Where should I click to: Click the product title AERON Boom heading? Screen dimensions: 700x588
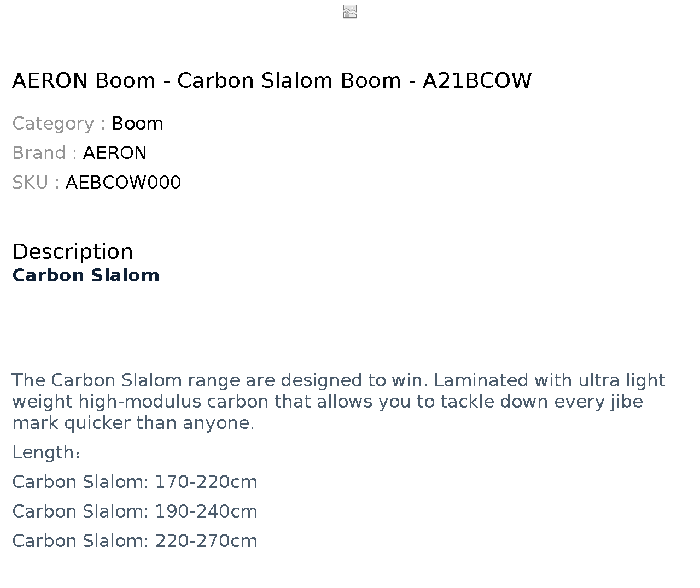pyautogui.click(x=272, y=80)
